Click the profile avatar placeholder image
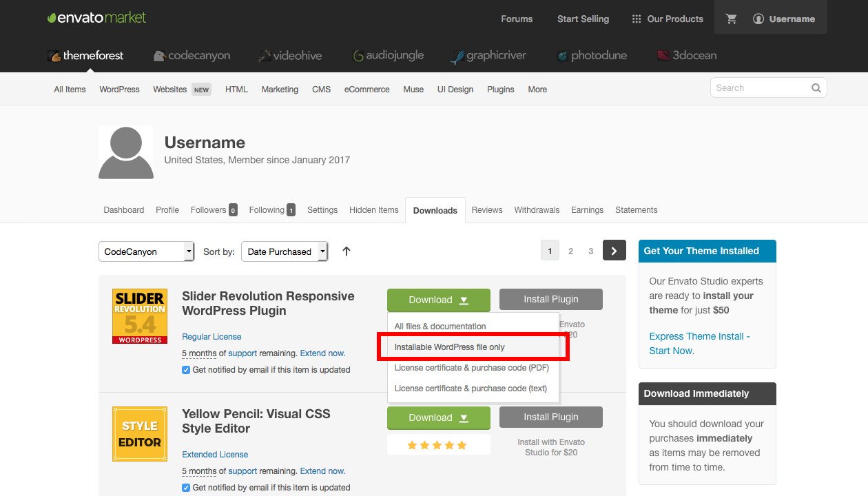 tap(126, 152)
